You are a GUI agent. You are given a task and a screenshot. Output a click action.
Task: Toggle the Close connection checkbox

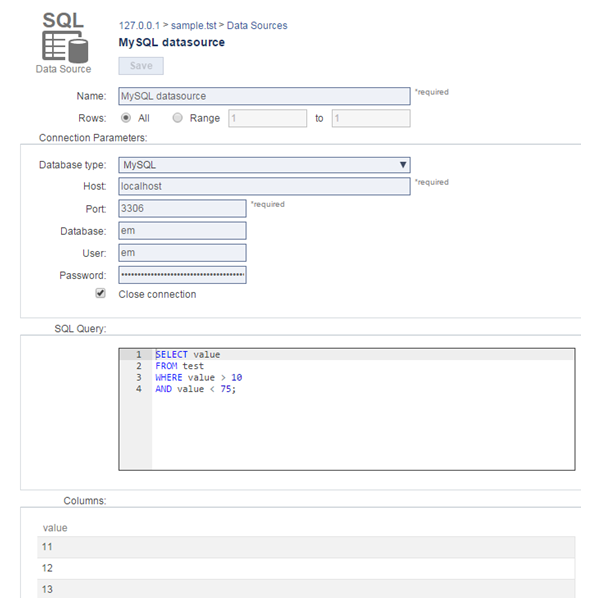tap(100, 293)
